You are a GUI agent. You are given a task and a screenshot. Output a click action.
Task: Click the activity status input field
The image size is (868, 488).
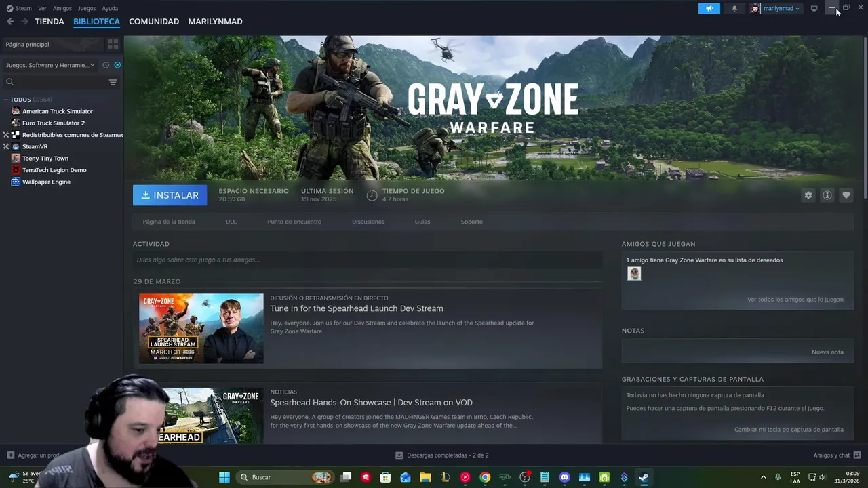[x=368, y=260]
